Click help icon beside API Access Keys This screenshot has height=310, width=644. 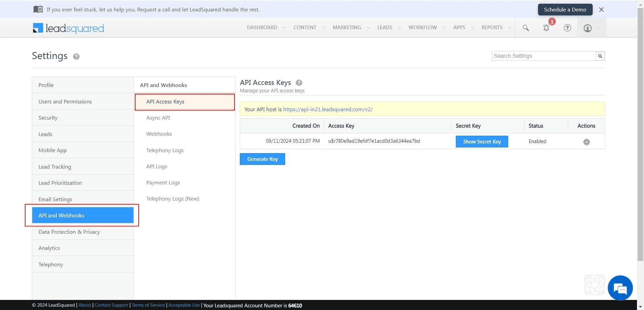click(299, 83)
